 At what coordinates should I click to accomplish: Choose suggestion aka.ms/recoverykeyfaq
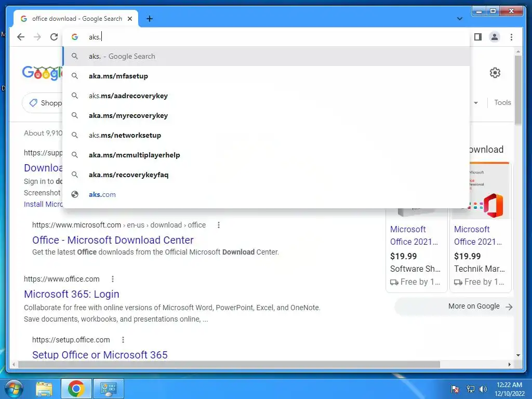tap(267, 175)
